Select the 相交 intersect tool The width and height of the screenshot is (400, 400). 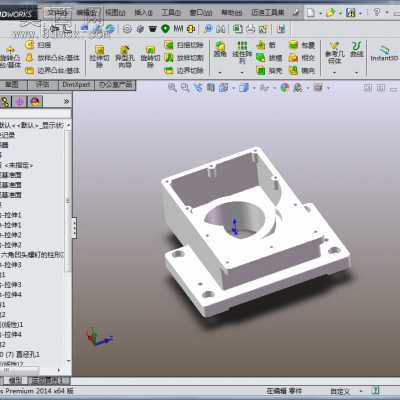302,58
